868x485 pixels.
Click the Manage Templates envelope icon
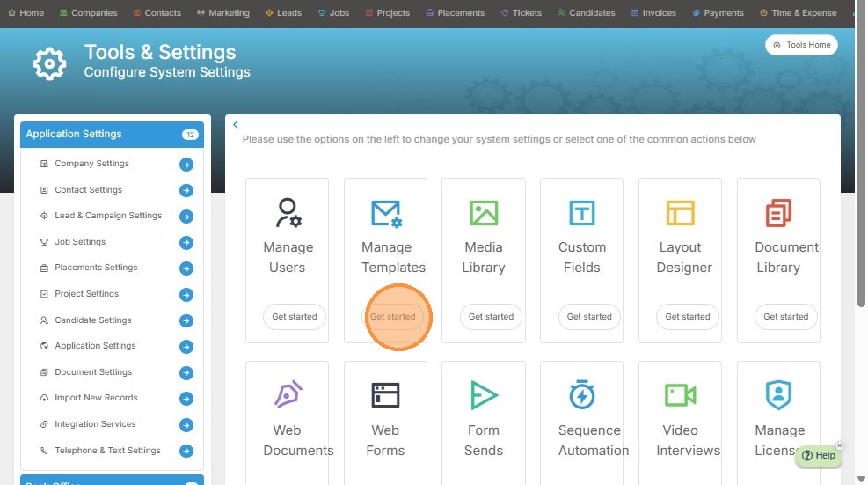click(x=386, y=213)
